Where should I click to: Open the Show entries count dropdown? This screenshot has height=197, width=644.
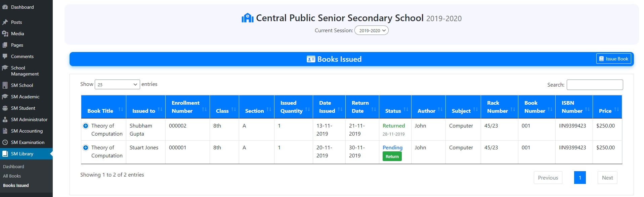(x=117, y=85)
